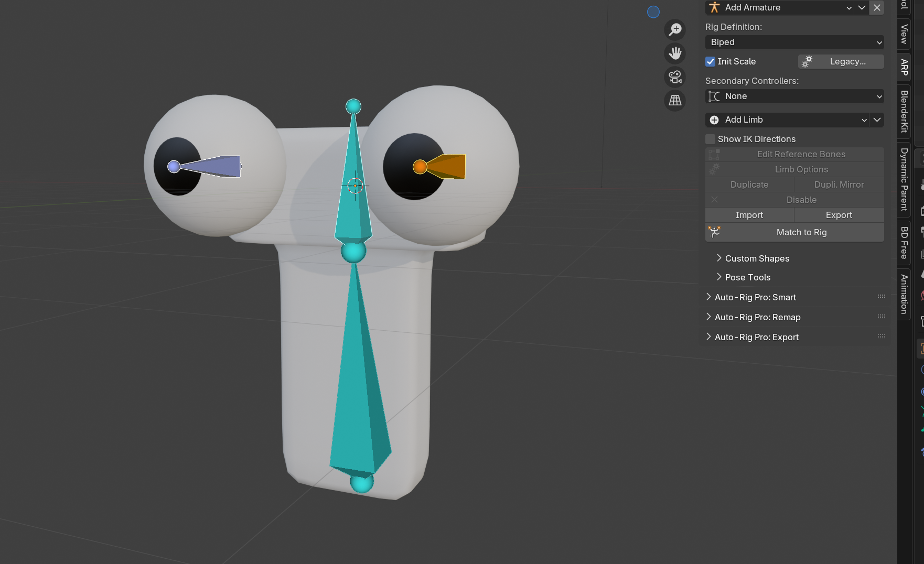This screenshot has height=564, width=924.
Task: Click the Add Limb plus icon
Action: [714, 120]
